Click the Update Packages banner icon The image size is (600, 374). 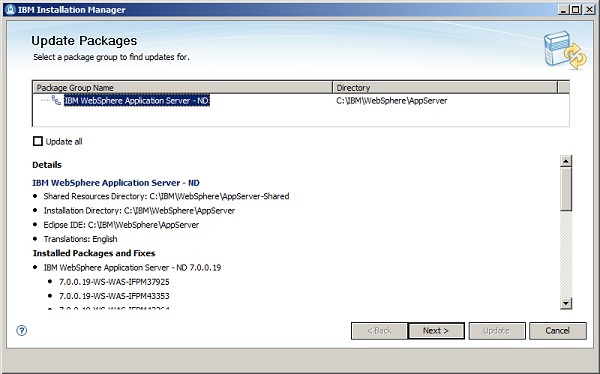[x=565, y=50]
